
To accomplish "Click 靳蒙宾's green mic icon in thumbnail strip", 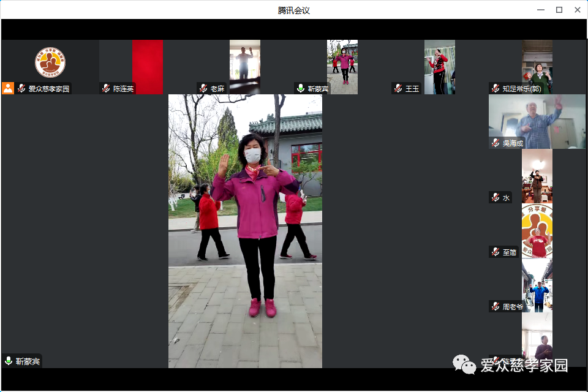I will click(301, 89).
